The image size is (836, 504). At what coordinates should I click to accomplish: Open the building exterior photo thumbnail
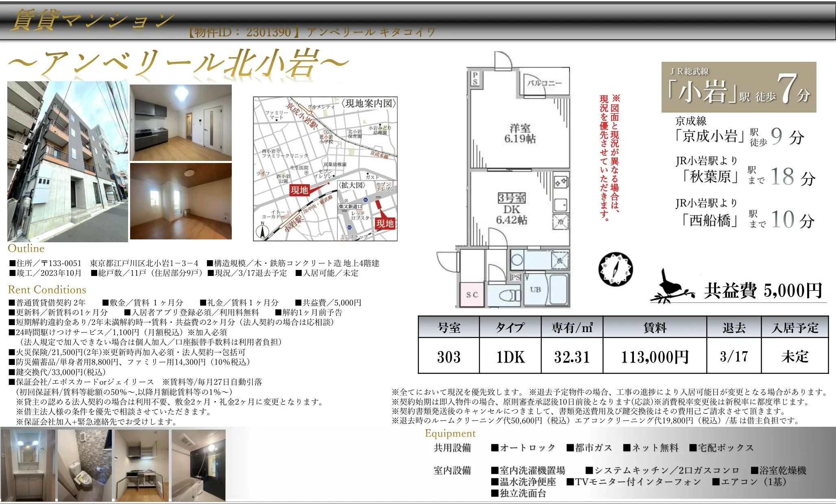tap(67, 161)
